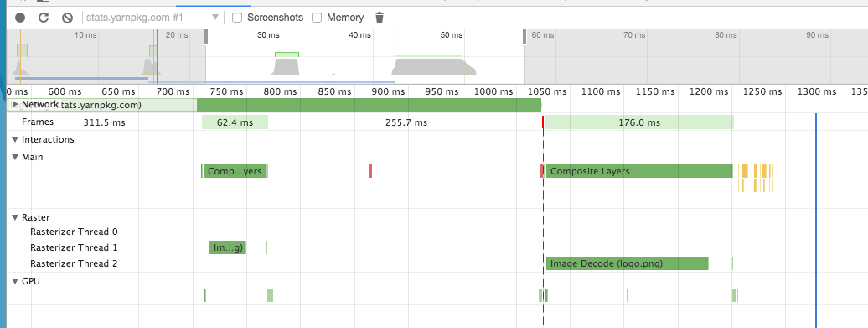Viewport: 868px width, 328px height.
Task: Select the long Composite Layers event
Action: [x=639, y=171]
